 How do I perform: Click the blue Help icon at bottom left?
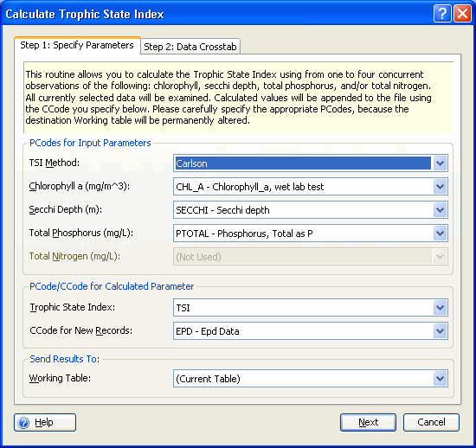pos(23,423)
